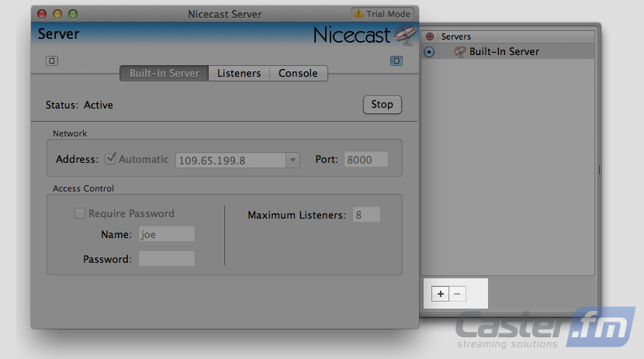Switch to the Built-In Server tab
The height and width of the screenshot is (359, 644).
pos(164,74)
